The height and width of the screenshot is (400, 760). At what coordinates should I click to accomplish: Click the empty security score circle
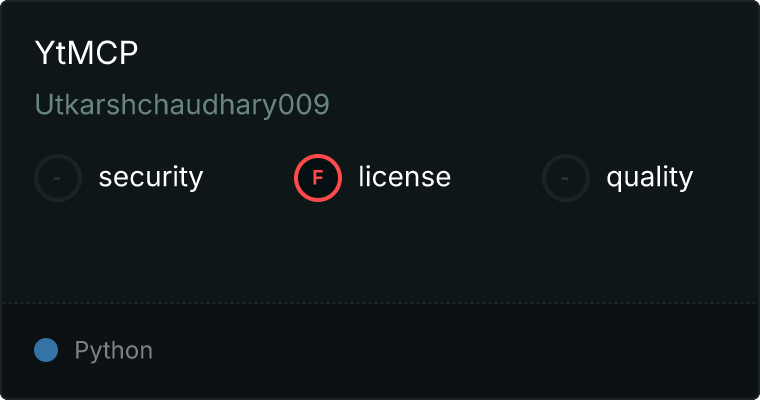coord(58,178)
